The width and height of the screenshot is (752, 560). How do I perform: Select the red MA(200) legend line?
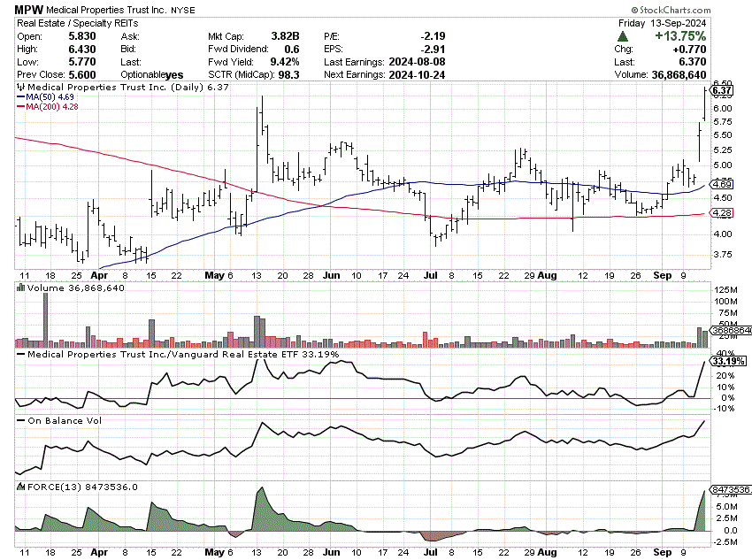tap(20, 106)
